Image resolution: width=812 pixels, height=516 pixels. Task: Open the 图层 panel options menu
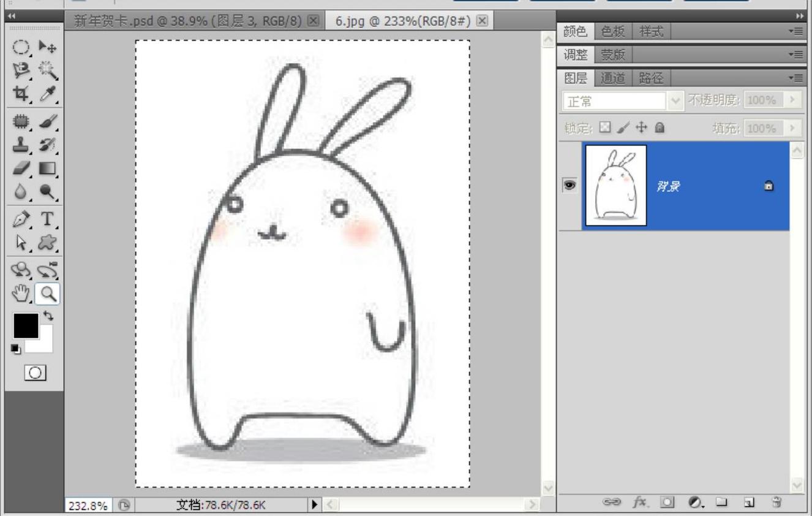click(x=795, y=78)
